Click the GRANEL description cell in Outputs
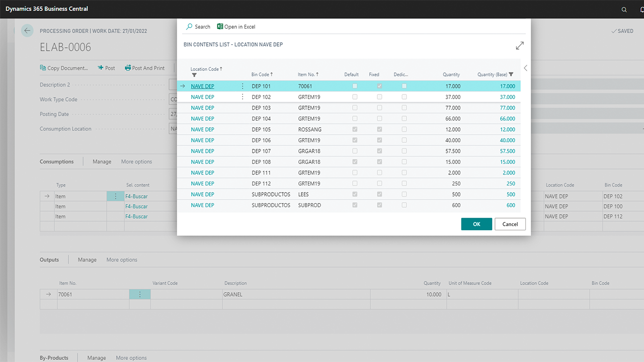 coord(296,295)
